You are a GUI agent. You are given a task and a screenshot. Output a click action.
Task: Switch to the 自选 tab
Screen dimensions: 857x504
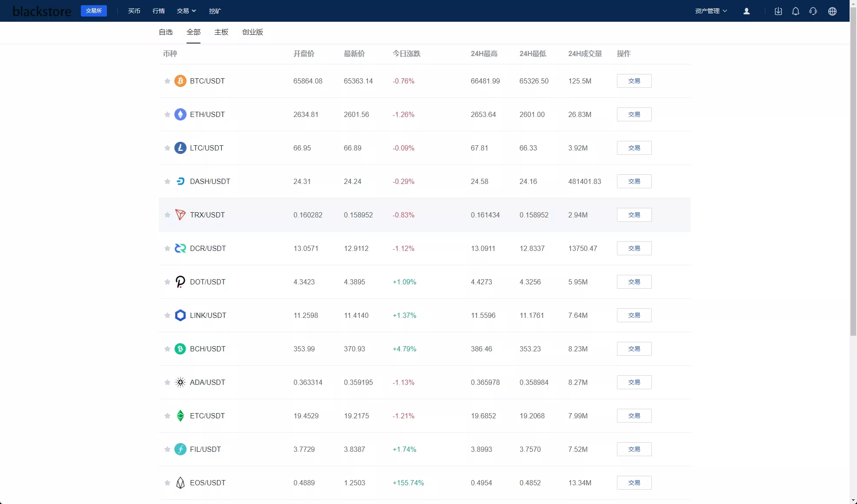click(x=166, y=32)
